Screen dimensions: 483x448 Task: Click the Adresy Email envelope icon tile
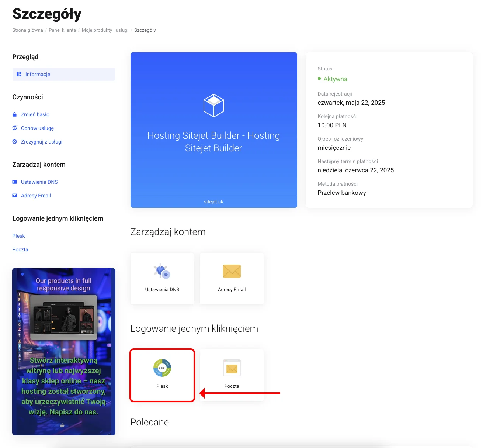click(232, 271)
